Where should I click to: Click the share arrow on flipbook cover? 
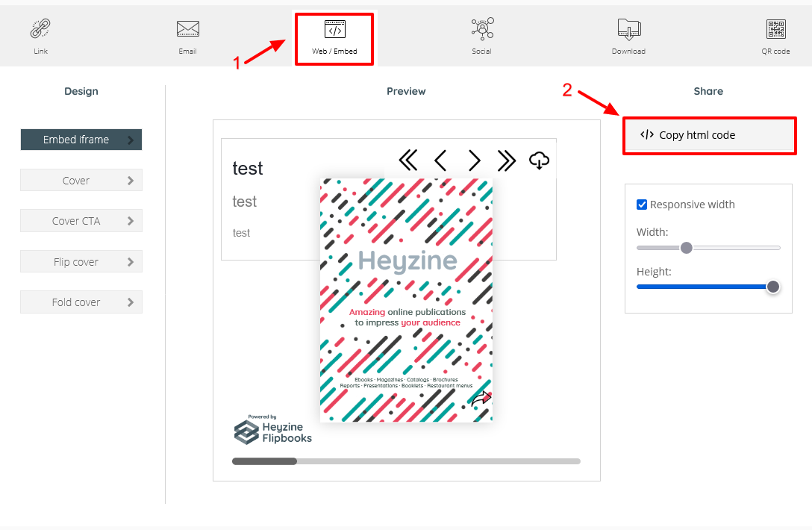click(x=481, y=399)
